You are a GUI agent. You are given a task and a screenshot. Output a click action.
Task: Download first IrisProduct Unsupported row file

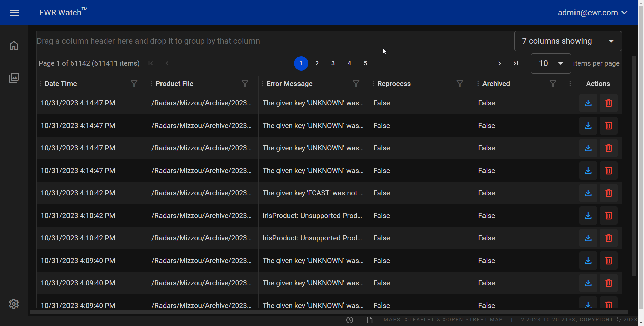tap(588, 216)
